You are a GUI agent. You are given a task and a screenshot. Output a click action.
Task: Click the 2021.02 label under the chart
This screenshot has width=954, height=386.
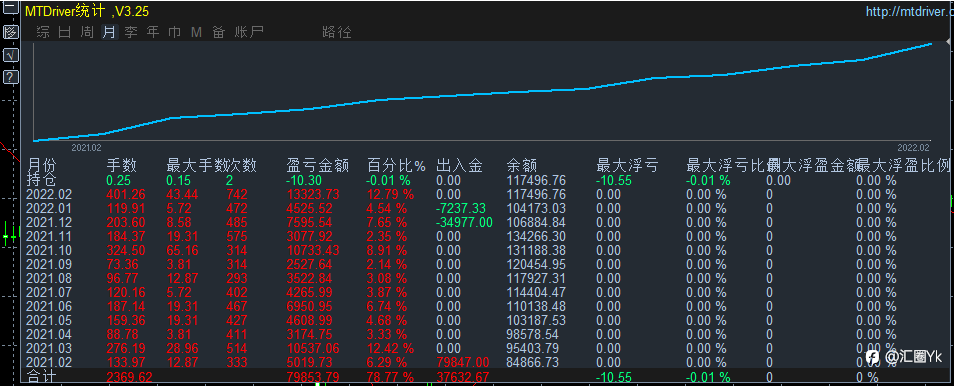86,147
